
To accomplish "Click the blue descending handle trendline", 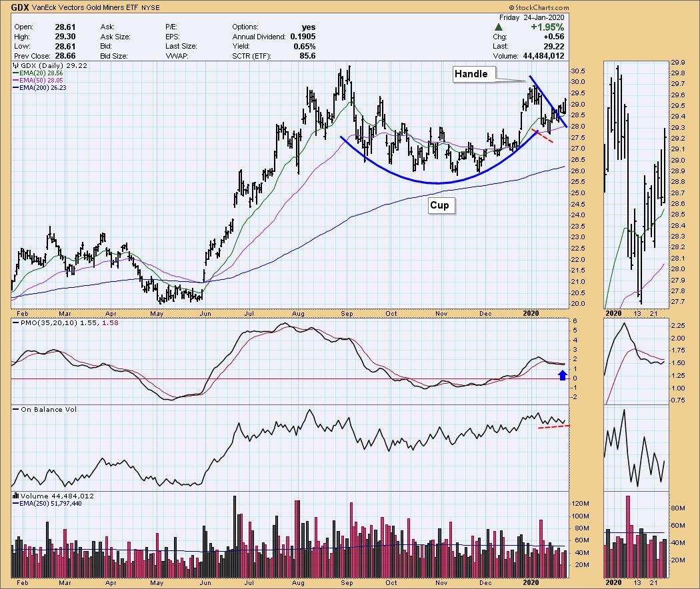I will (x=548, y=101).
